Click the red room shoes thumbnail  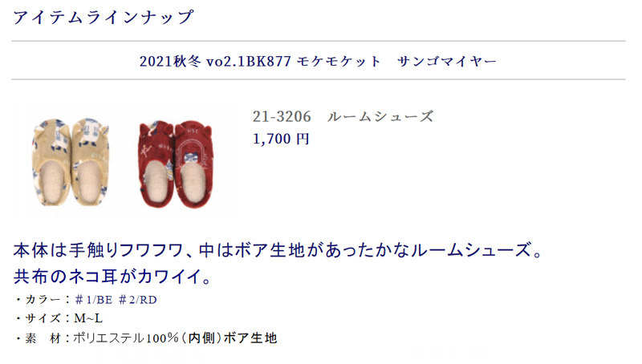pyautogui.click(x=175, y=164)
